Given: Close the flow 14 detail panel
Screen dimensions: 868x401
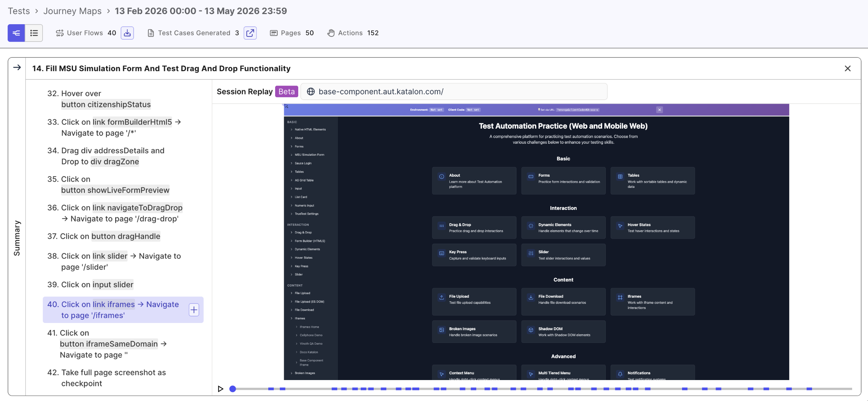Looking at the screenshot, I should [847, 68].
